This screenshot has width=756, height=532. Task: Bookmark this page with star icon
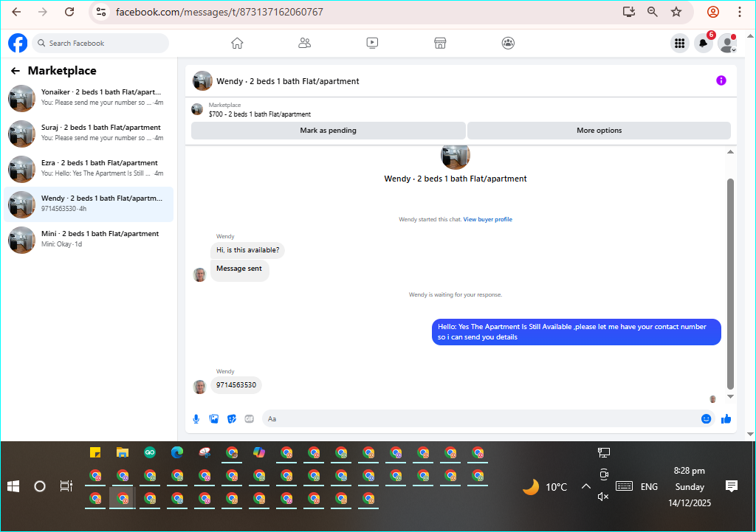tap(676, 12)
